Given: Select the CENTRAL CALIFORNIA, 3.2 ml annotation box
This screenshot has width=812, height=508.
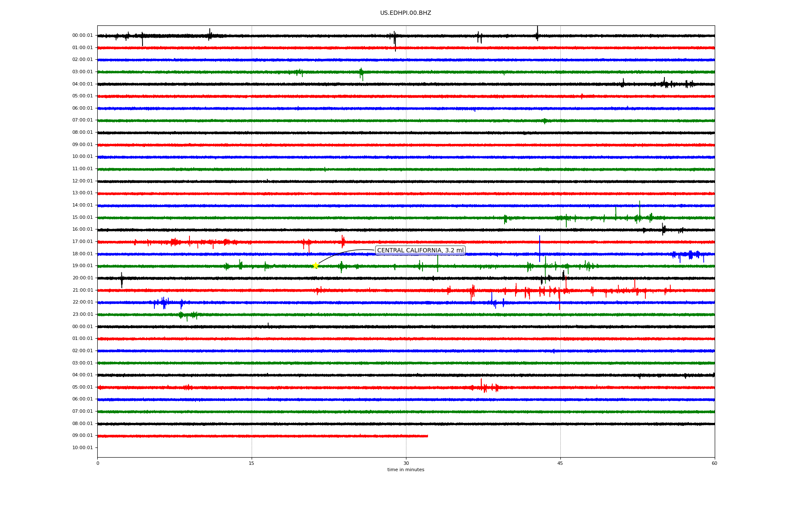Looking at the screenshot, I should (420, 251).
